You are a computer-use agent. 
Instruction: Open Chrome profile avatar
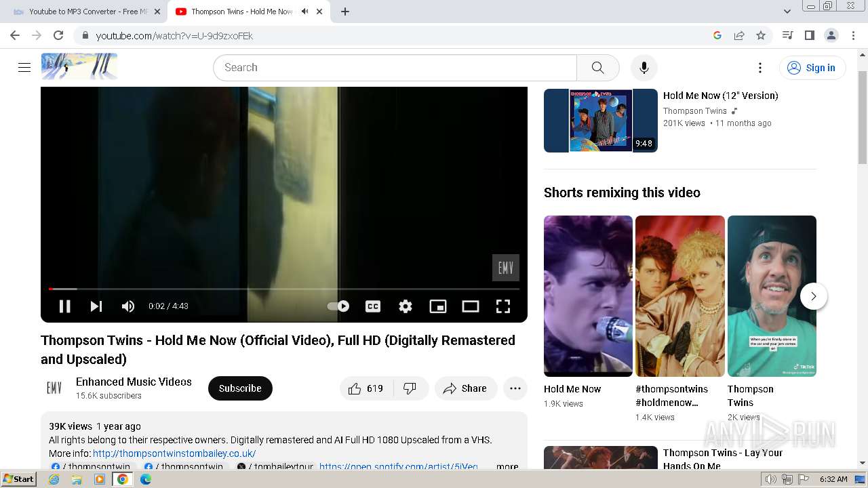[831, 35]
